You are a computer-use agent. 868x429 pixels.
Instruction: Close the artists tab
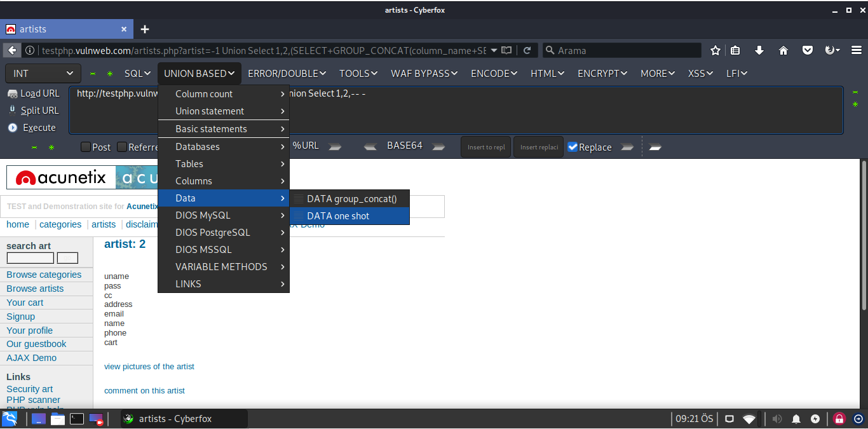coord(125,29)
